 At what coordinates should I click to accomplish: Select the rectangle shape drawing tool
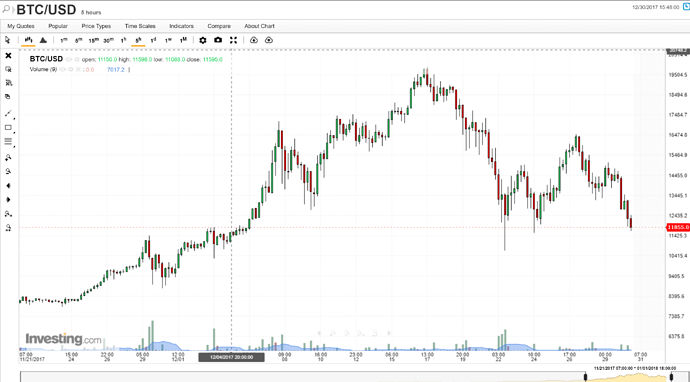(x=8, y=128)
